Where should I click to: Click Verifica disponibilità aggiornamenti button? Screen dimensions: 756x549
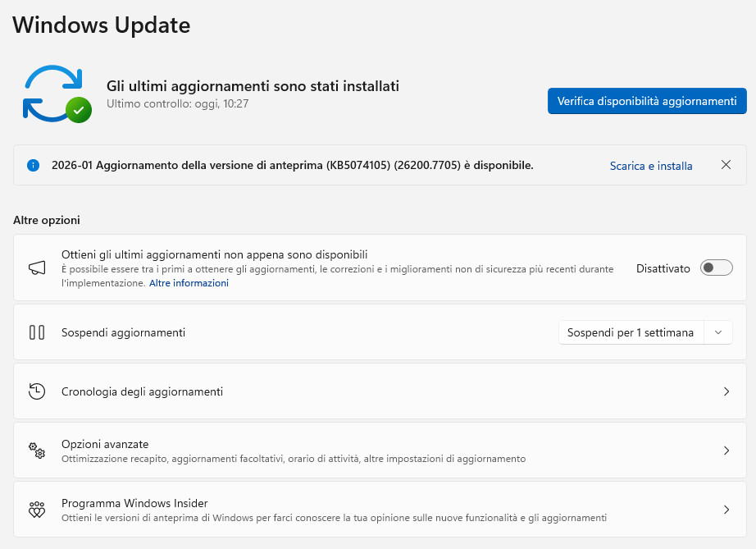(x=647, y=101)
